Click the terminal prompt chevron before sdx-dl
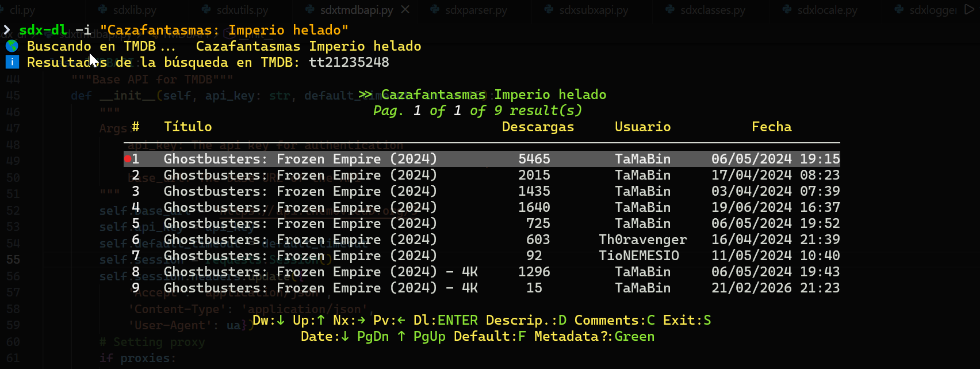 [6, 30]
